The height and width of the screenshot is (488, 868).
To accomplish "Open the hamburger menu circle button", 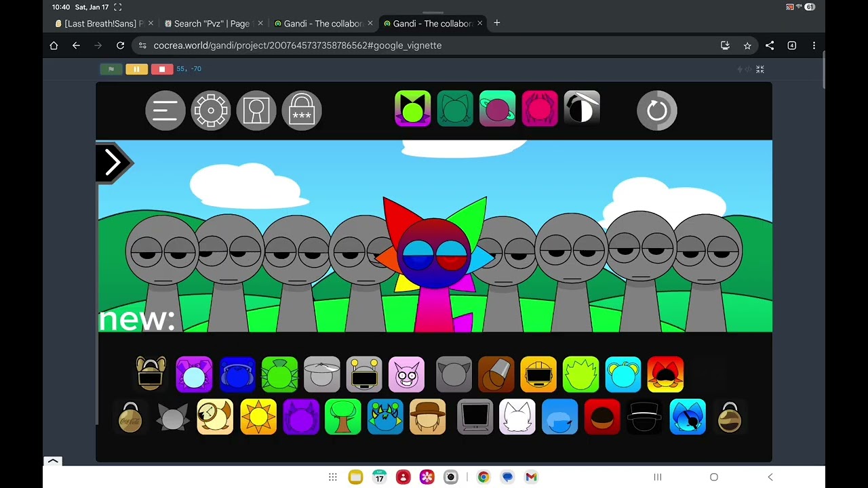I will tap(165, 110).
